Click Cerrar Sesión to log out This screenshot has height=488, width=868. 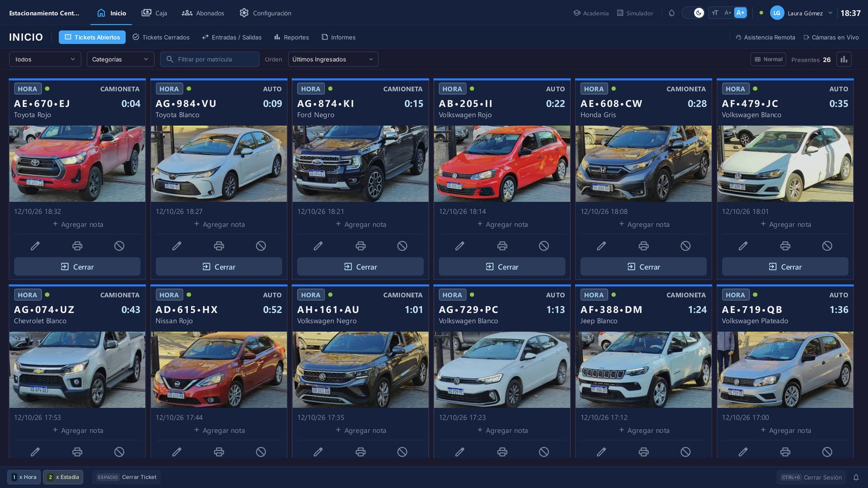click(x=811, y=478)
